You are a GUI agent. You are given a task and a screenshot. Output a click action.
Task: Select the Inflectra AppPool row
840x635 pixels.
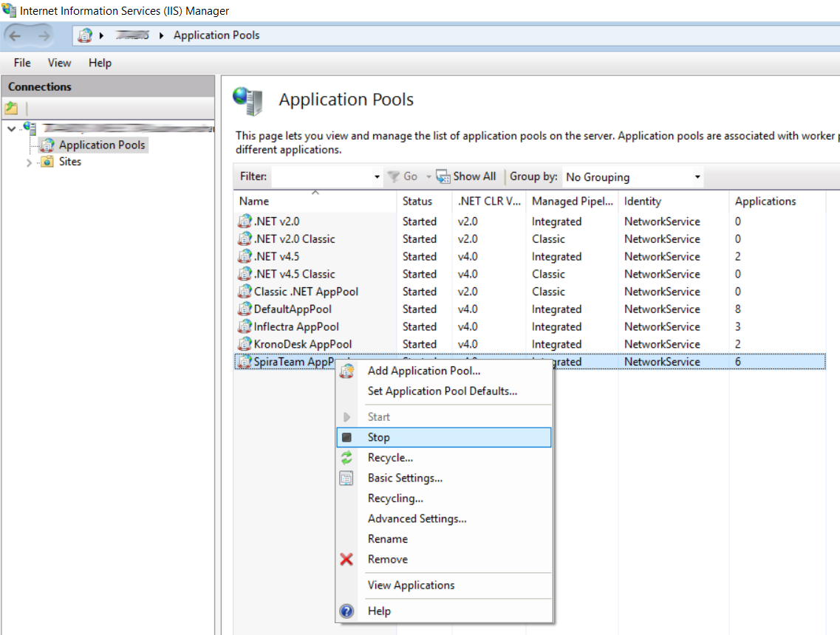(x=296, y=327)
